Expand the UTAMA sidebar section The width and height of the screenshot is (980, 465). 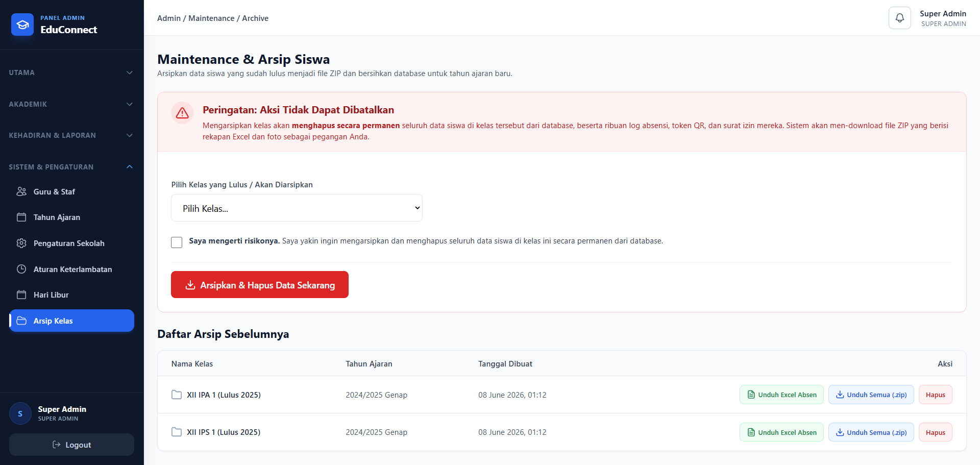tap(71, 72)
